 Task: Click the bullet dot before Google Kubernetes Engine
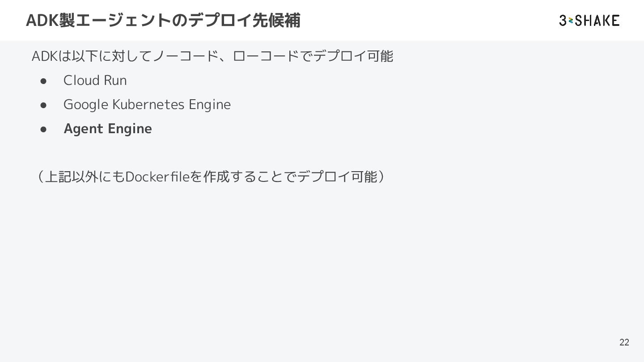pyautogui.click(x=44, y=105)
